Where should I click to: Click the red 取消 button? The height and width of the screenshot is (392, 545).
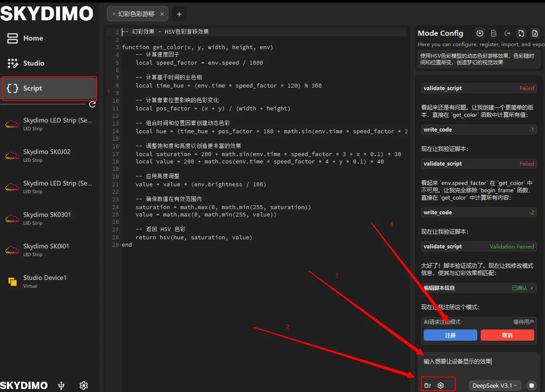507,335
